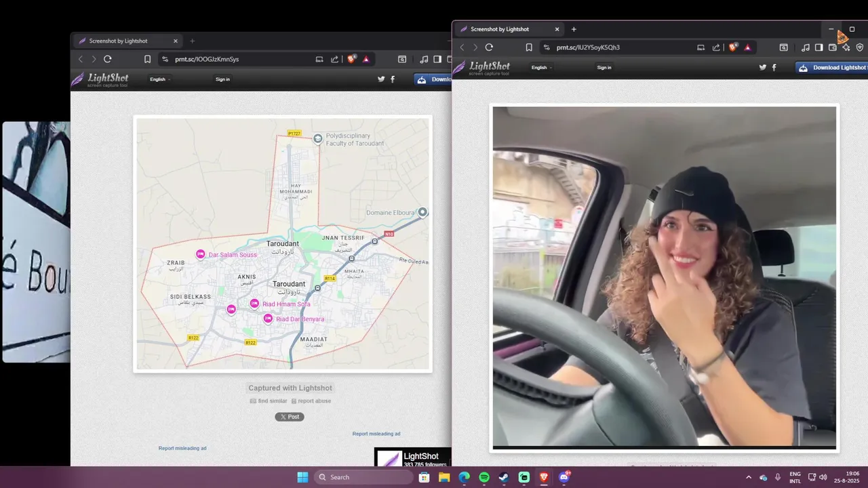Viewport: 868px width, 488px height.
Task: Click Sign in on left Lightshot page
Action: coord(222,79)
